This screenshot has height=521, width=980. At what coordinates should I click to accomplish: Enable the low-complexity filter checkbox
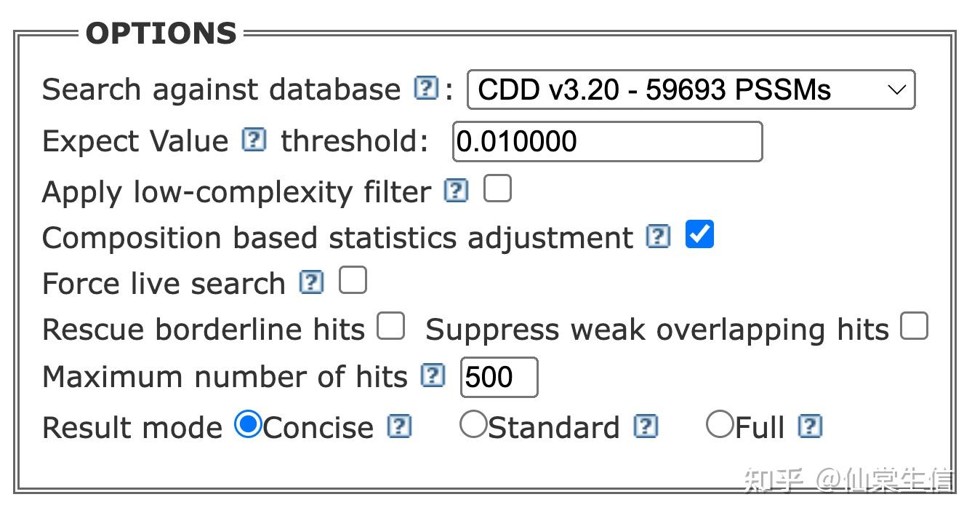[x=497, y=189]
